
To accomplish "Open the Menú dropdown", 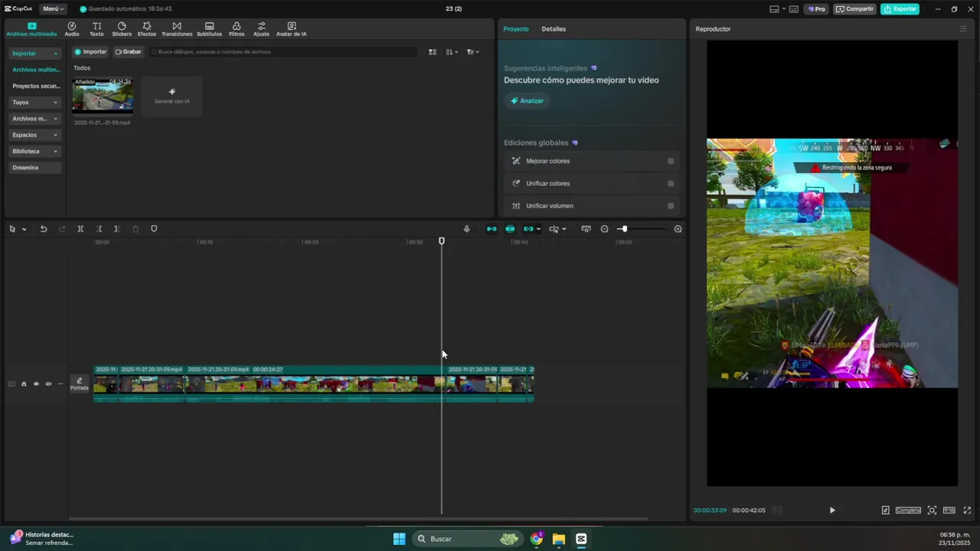I will pyautogui.click(x=53, y=9).
